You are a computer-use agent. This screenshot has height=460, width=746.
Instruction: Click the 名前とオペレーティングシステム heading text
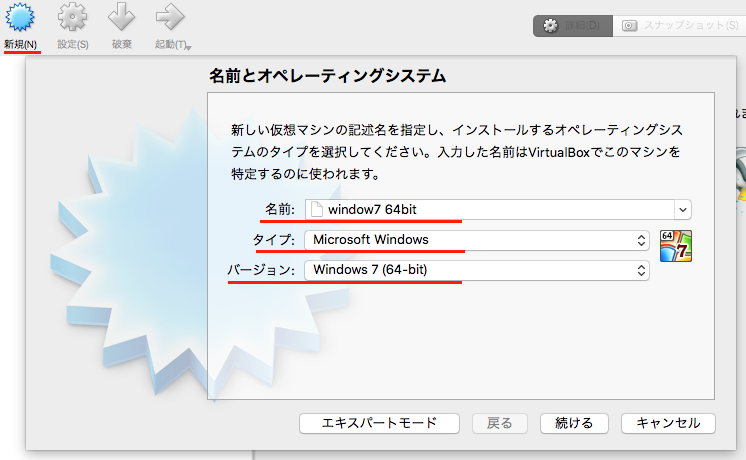tap(327, 76)
